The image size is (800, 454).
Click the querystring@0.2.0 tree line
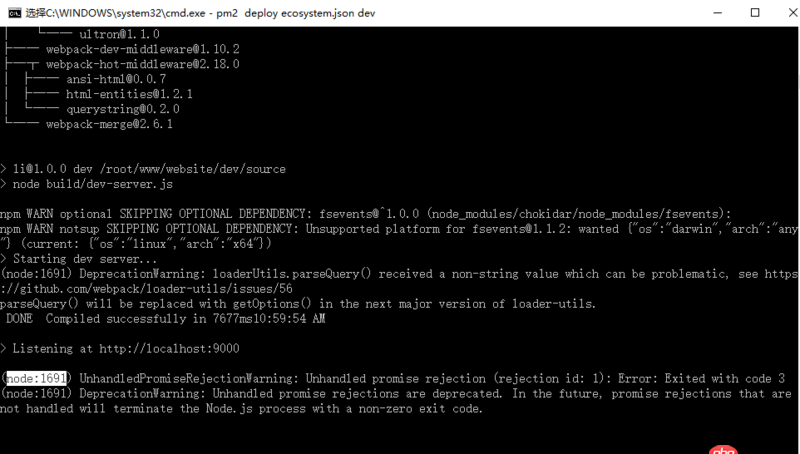123,109
